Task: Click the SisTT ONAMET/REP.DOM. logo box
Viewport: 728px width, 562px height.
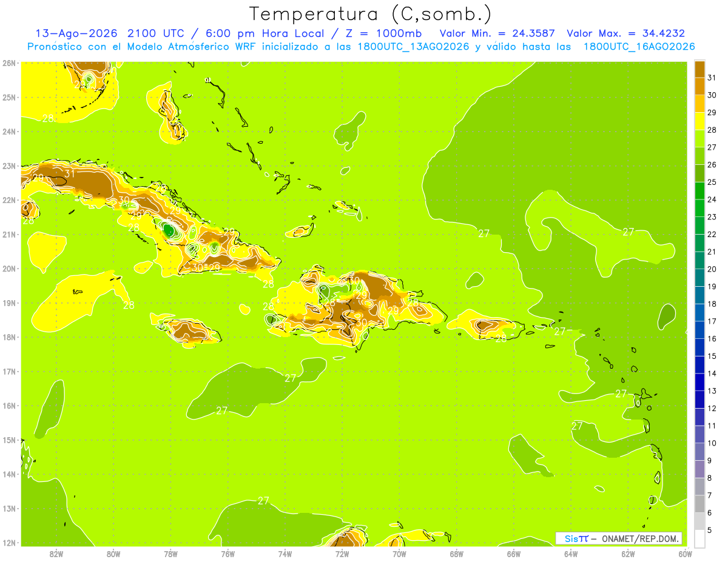Action: tap(619, 538)
